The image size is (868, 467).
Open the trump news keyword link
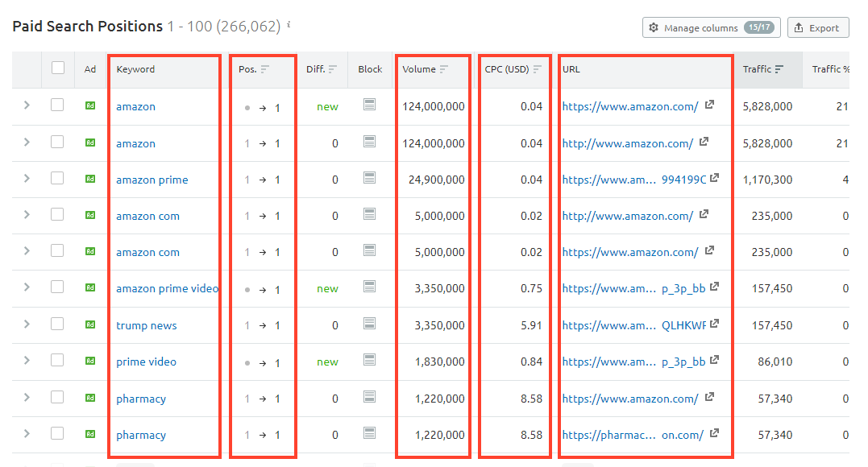(x=147, y=325)
